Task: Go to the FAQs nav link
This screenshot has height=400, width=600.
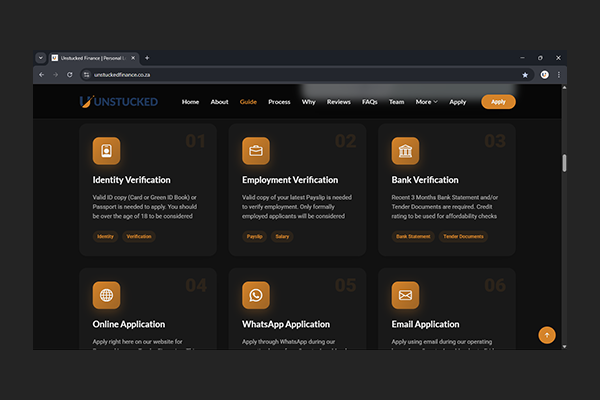Action: [x=370, y=102]
